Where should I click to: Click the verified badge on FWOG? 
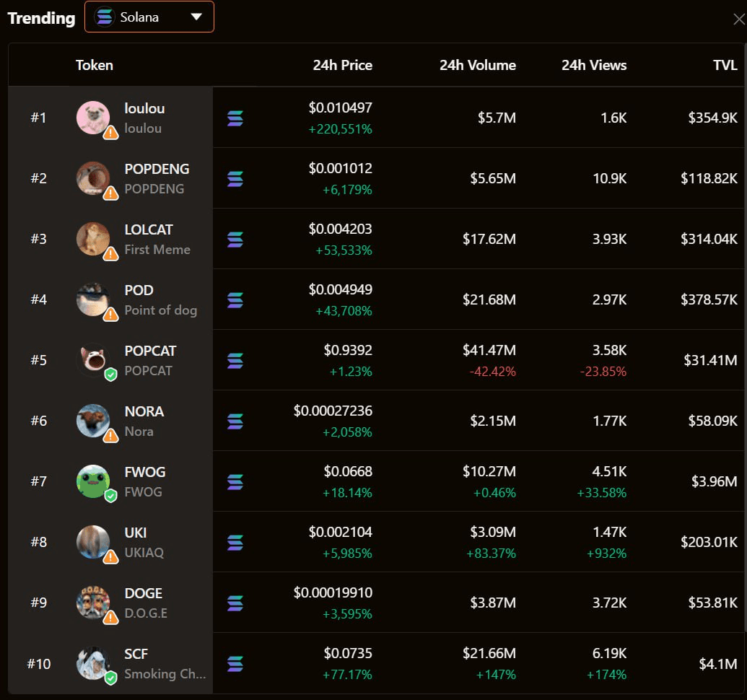111,496
